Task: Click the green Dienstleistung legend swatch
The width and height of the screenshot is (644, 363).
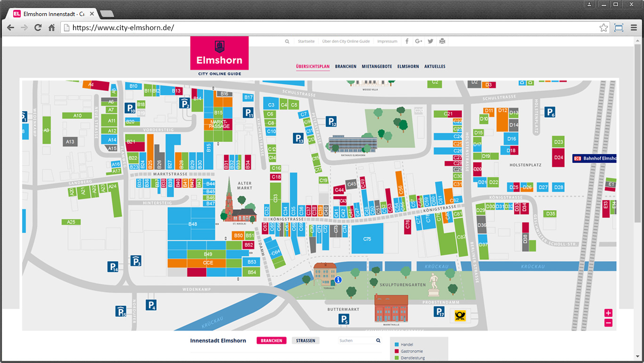Action: point(397,358)
